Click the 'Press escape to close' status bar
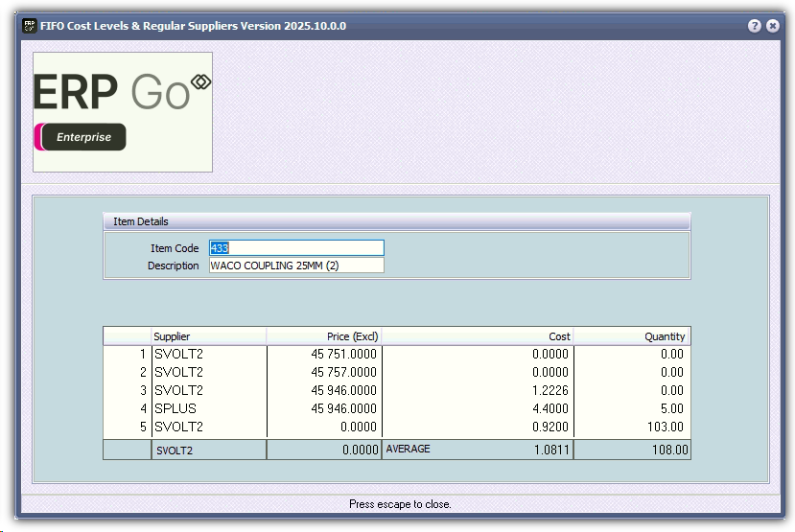 400,504
